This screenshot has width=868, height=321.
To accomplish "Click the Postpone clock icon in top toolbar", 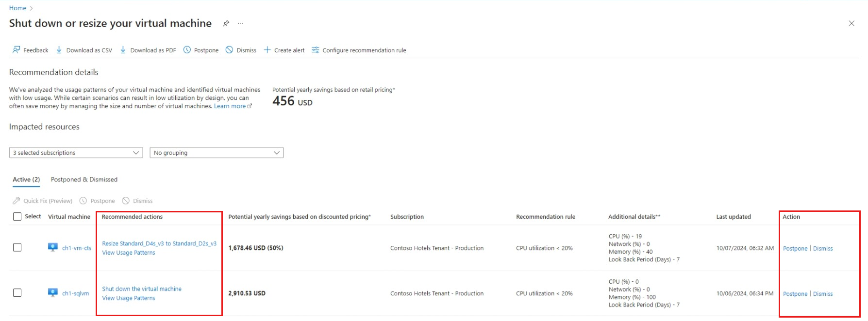I will [187, 50].
